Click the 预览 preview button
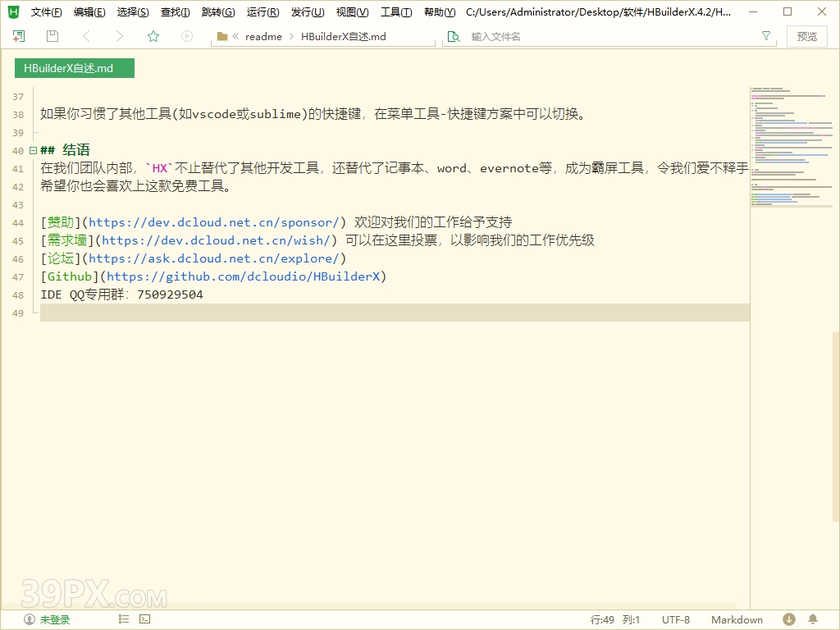This screenshot has width=840, height=630. [807, 36]
